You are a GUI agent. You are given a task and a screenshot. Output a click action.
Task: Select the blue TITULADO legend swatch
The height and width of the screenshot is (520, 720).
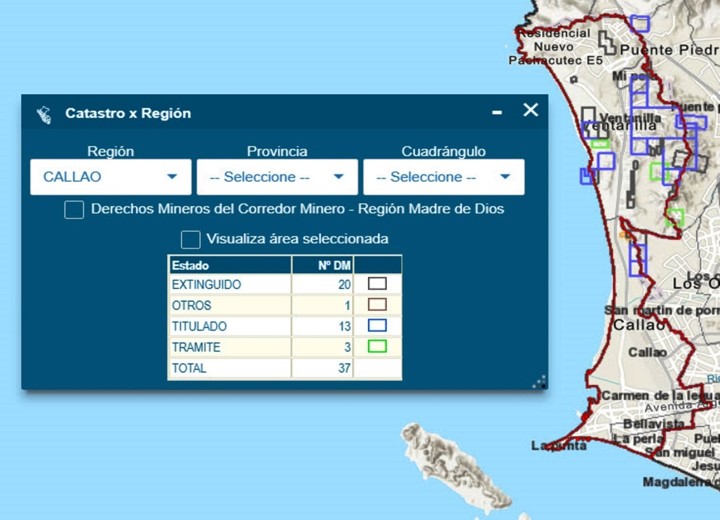pyautogui.click(x=377, y=326)
